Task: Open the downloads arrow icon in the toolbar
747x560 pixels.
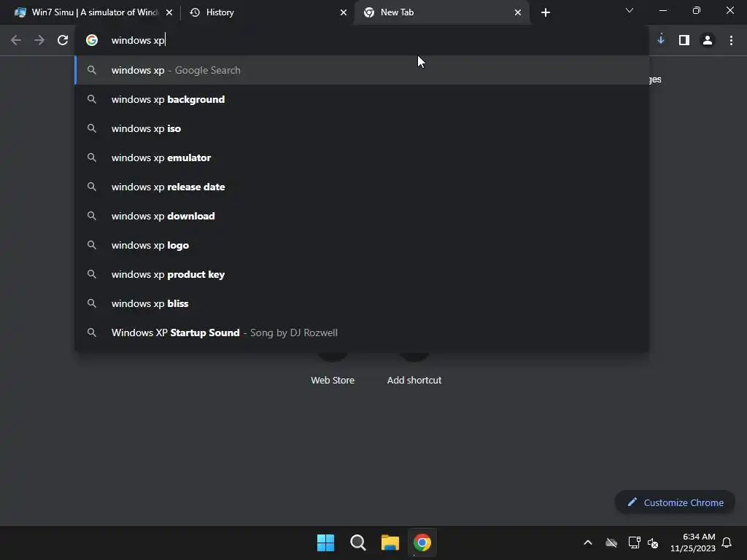Action: point(661,40)
